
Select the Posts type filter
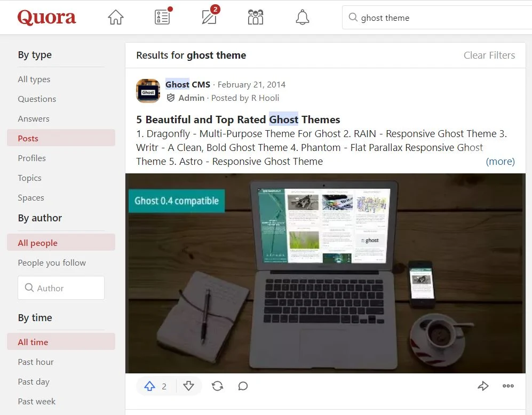(x=61, y=138)
